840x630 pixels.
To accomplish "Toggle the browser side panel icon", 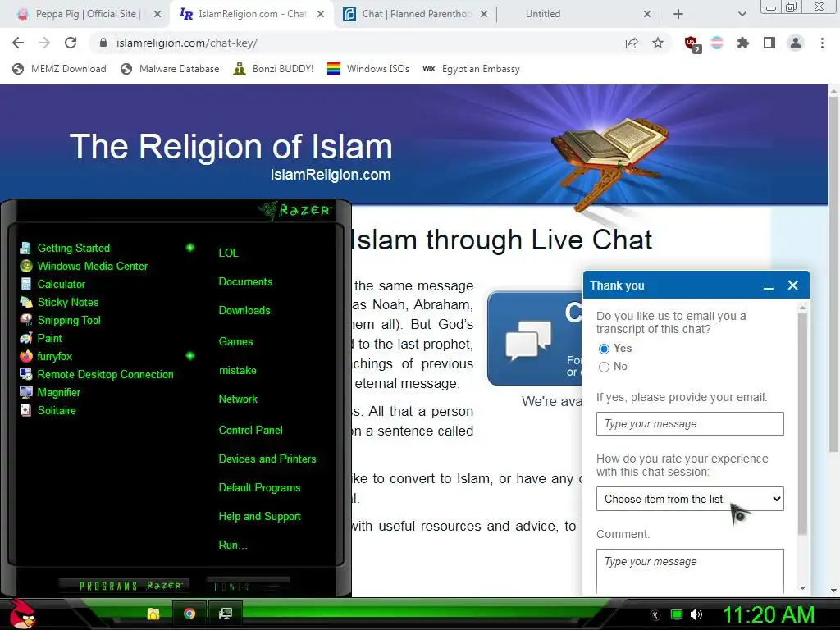I will (x=769, y=43).
